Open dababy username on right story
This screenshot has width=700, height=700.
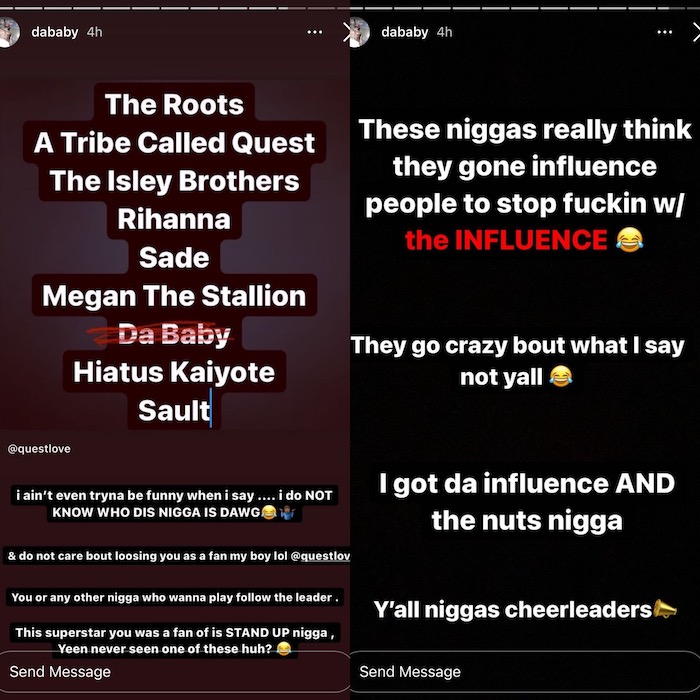point(404,32)
